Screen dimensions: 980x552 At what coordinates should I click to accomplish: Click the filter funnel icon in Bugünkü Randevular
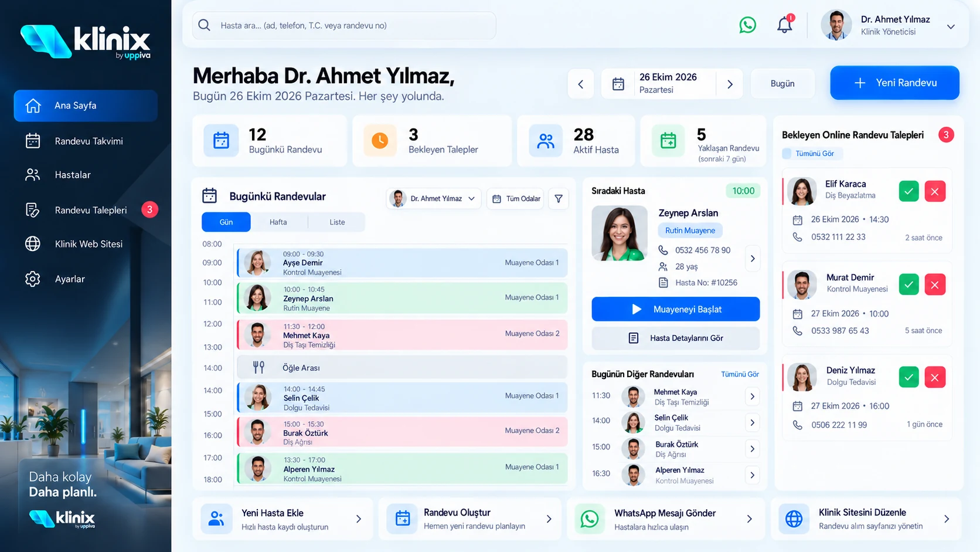(x=559, y=199)
